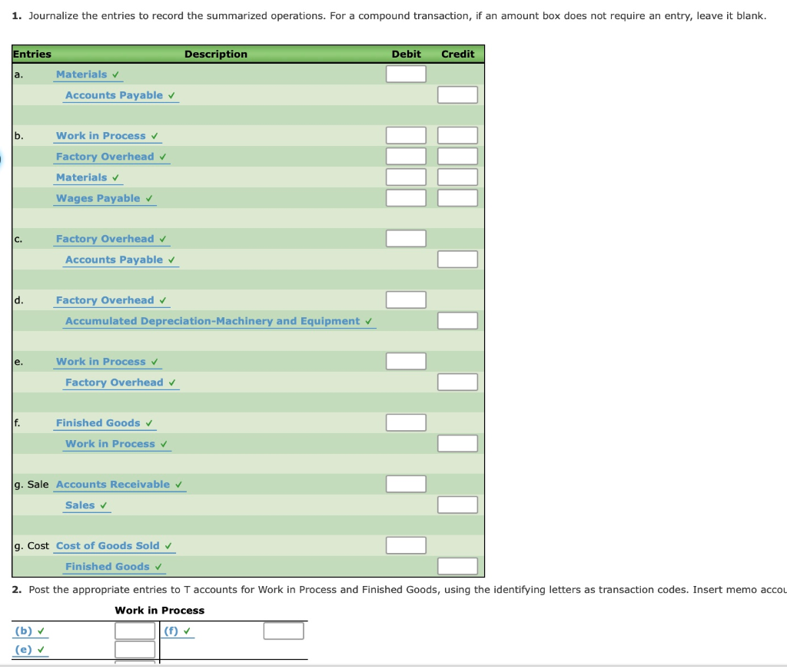Open the (b) code dropdown in T account
Screen dimensions: 787x672
coord(30,631)
